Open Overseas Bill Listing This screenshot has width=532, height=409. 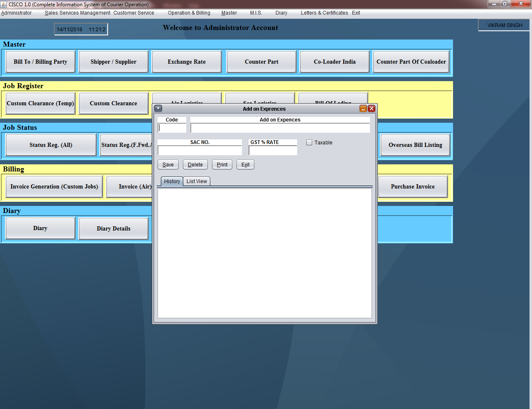tap(415, 145)
